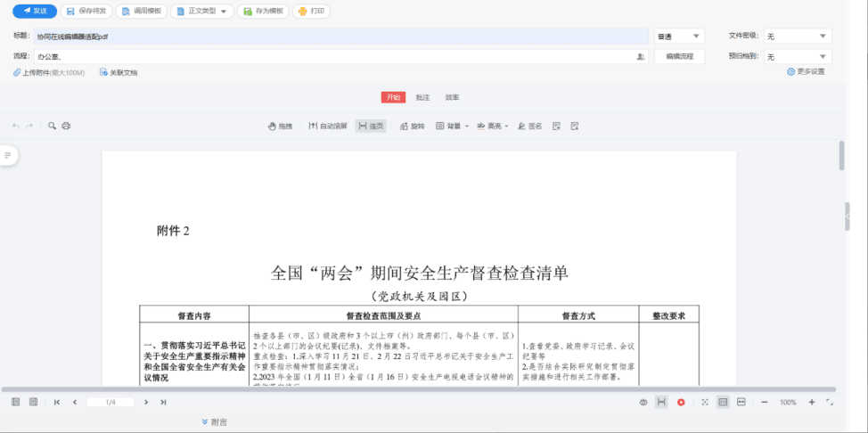
Task: Open the 高亮 highlight dropdown
Action: [x=493, y=127]
